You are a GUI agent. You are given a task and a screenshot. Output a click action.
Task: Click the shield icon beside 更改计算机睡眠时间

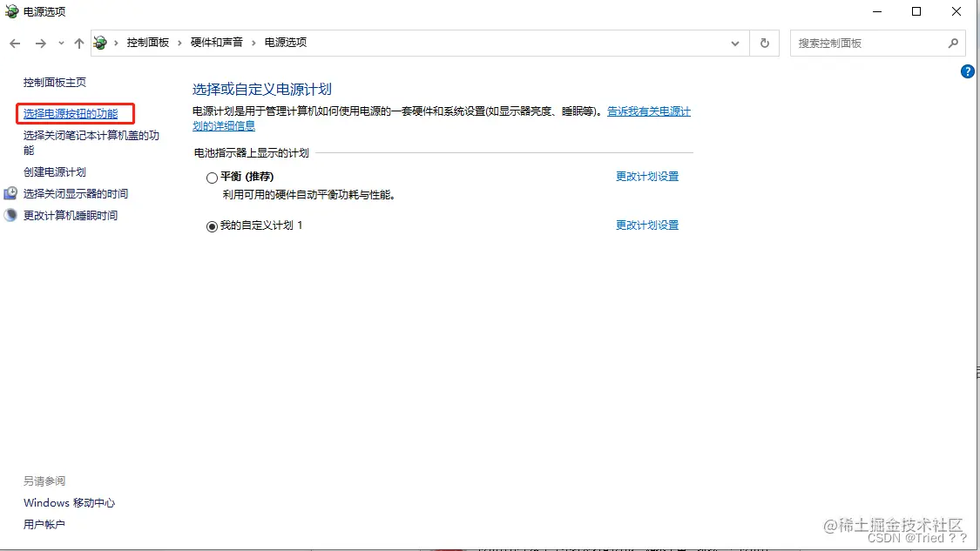(10, 214)
